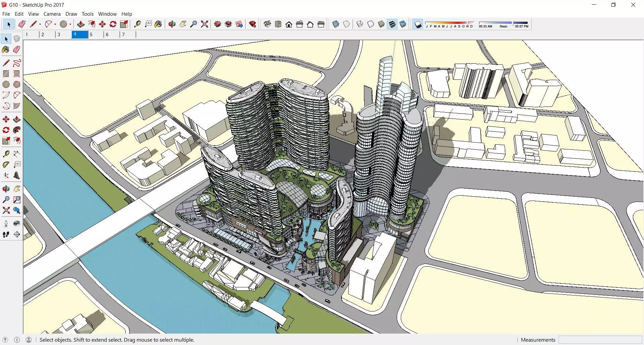Select the Scale tool in top toolbar

[124, 24]
